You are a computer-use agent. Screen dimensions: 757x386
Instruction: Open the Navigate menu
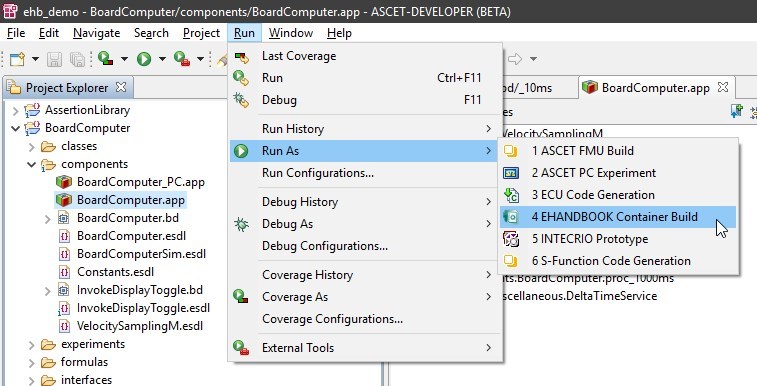coord(97,33)
